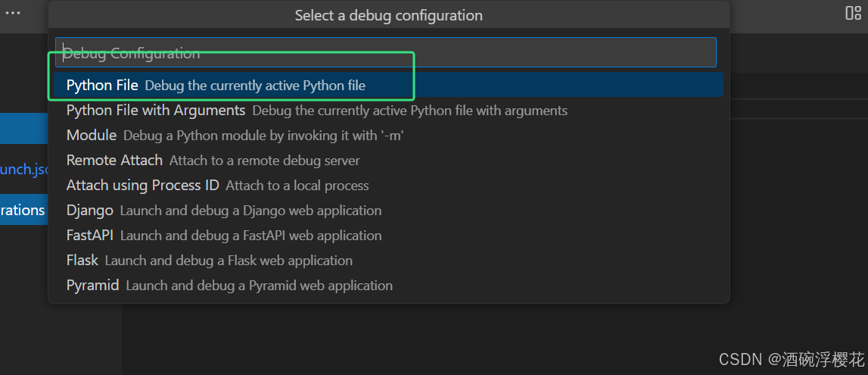Focus the Debug Configuration search box
Screen dimensions: 868x375
pos(386,53)
